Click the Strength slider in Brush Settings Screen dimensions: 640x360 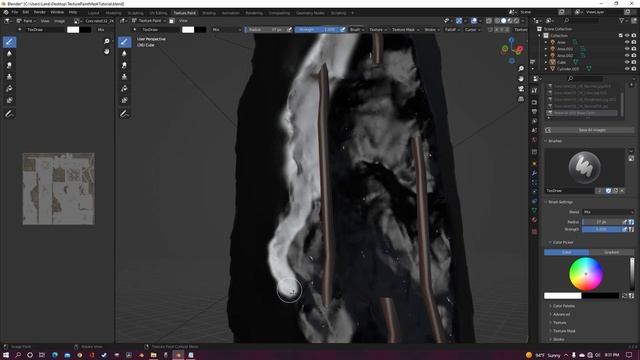click(601, 229)
